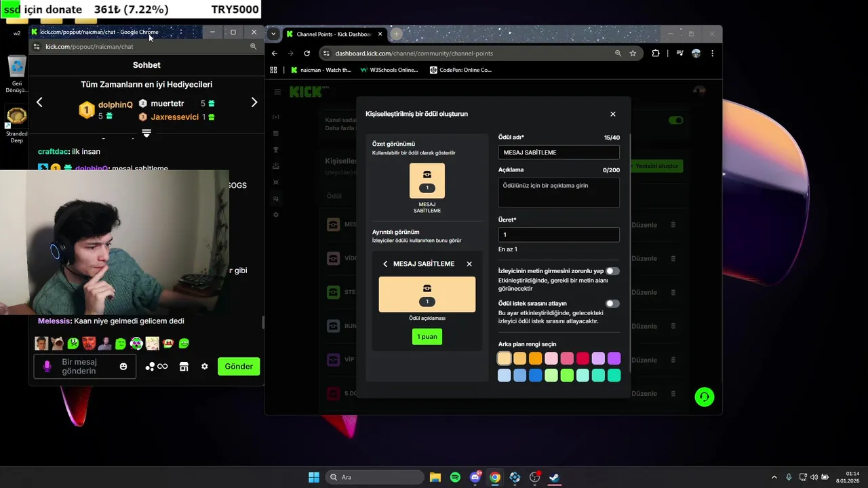
Task: Open the Chrome extensions puzzle icon
Action: coord(656,54)
